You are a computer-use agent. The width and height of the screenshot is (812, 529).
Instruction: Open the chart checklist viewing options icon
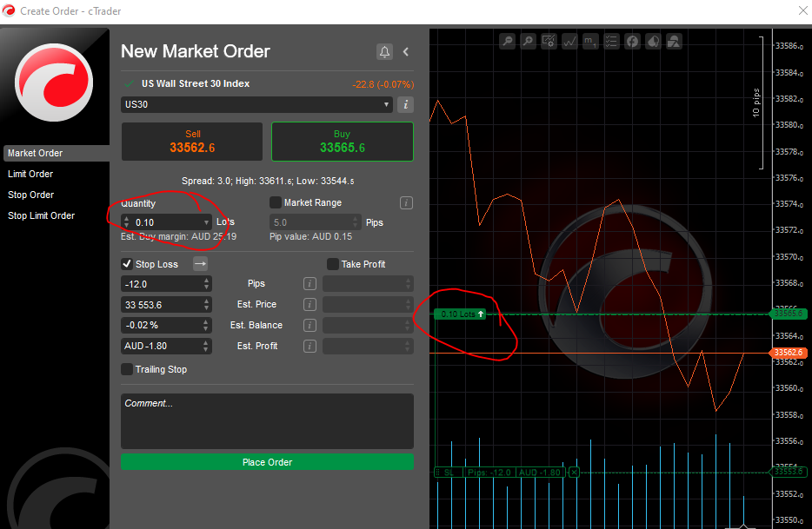611,42
